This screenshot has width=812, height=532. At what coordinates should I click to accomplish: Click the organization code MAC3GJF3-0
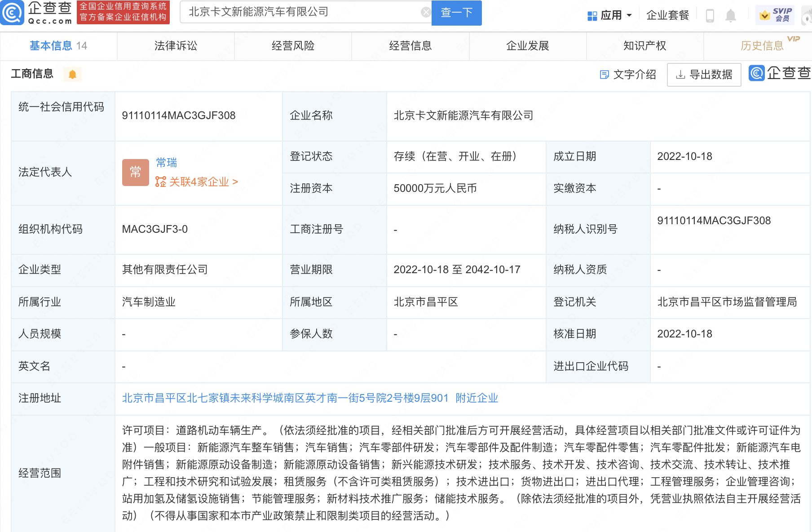click(155, 229)
